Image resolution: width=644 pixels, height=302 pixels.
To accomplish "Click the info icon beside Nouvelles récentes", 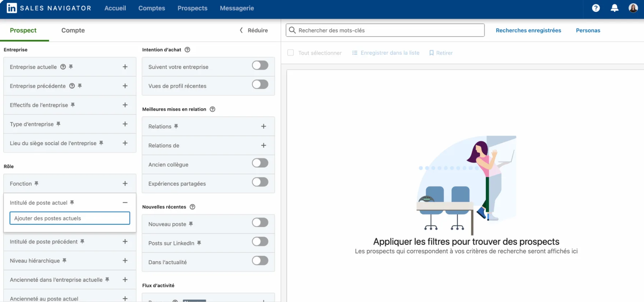I will pyautogui.click(x=192, y=207).
